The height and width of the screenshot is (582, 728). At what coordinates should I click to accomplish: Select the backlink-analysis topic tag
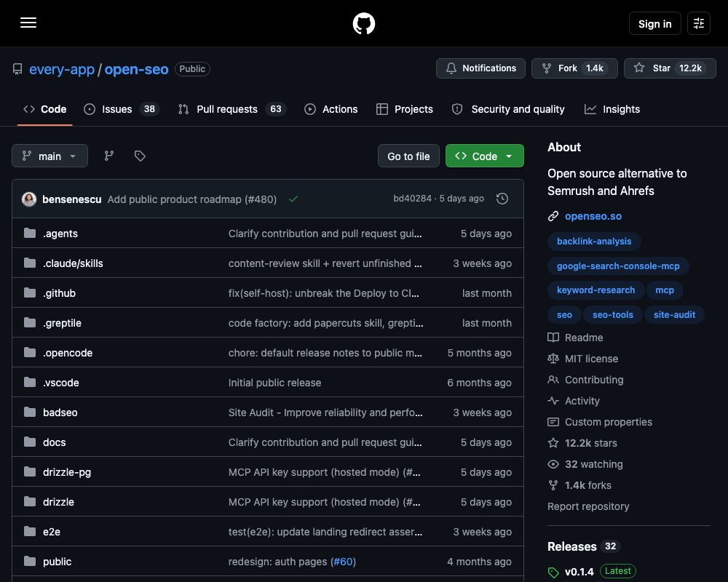pyautogui.click(x=594, y=242)
